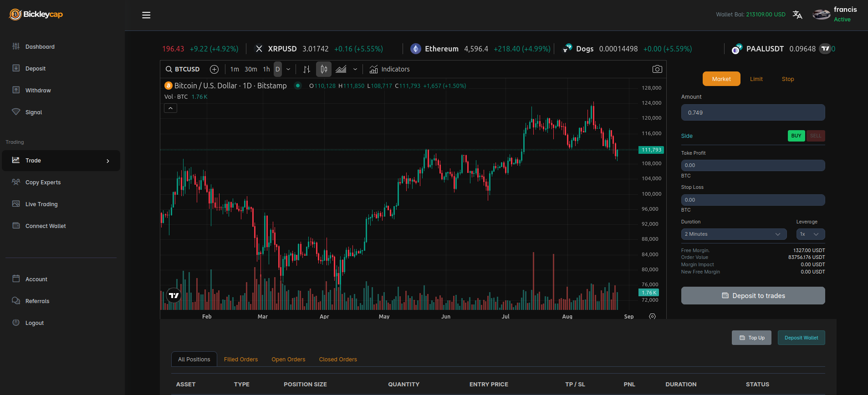The width and height of the screenshot is (868, 395).
Task: Switch to the Limit order tab
Action: [756, 79]
